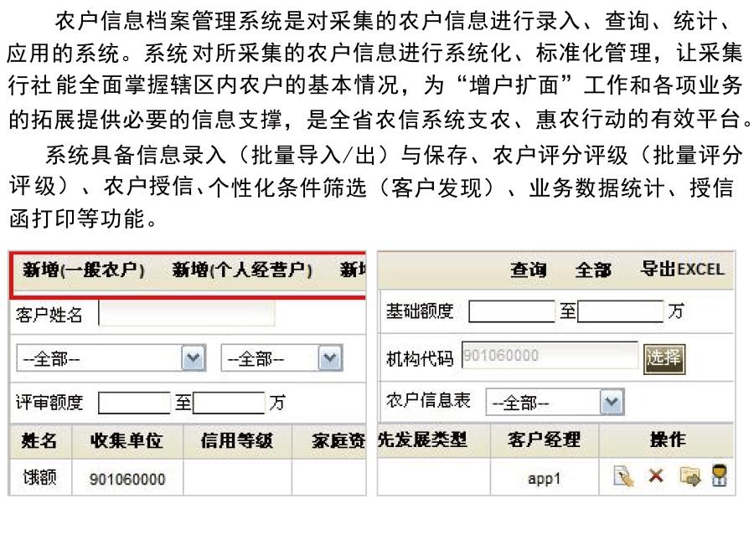The image size is (754, 560).
Task: Click the 评审额度 minimum value field
Action: [x=134, y=403]
